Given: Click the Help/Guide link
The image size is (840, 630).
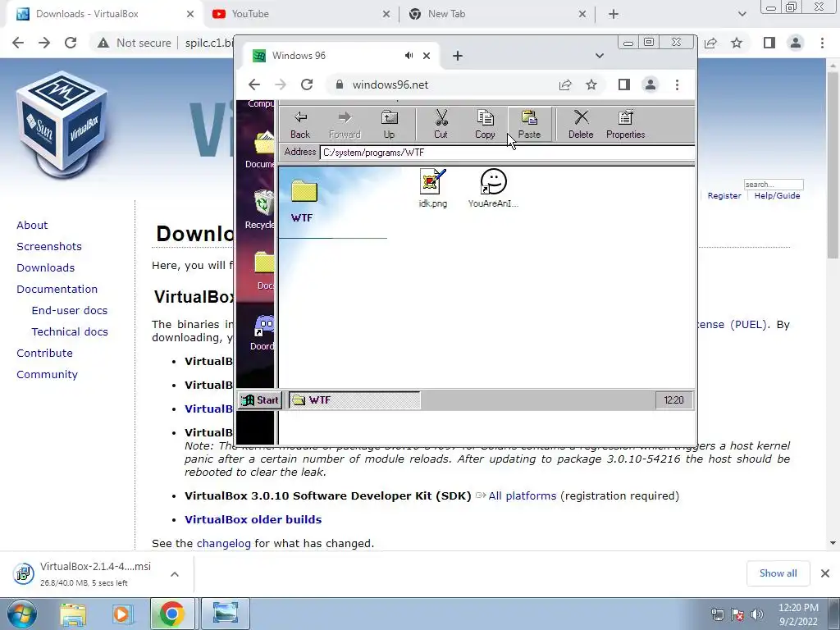Looking at the screenshot, I should [x=778, y=196].
